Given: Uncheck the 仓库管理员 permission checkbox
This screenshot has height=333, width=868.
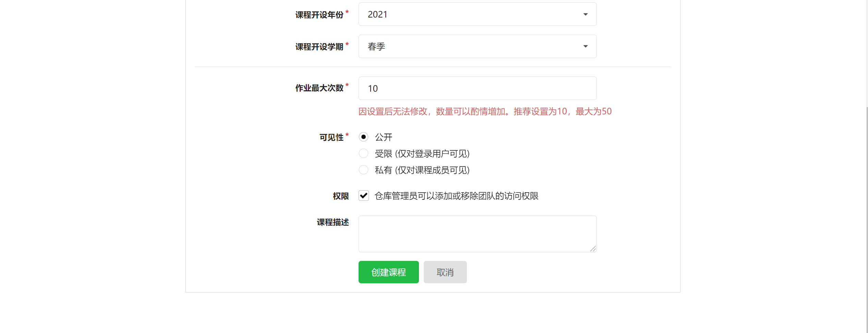Looking at the screenshot, I should pos(364,196).
